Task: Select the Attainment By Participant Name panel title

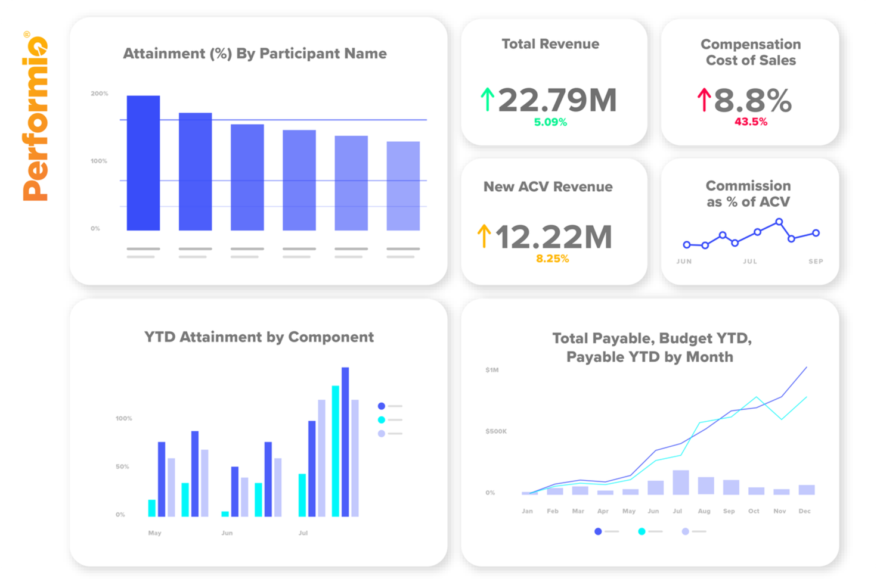Action: coord(255,53)
